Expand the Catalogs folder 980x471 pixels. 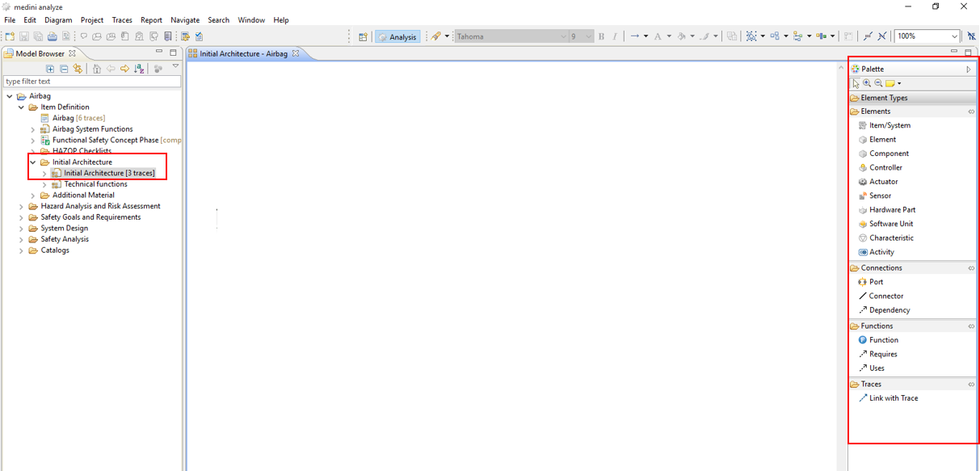(x=22, y=250)
